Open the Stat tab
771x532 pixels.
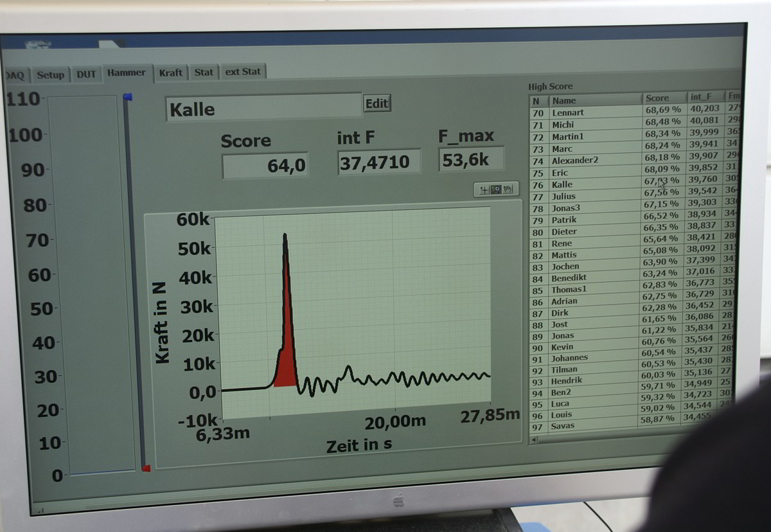click(204, 72)
